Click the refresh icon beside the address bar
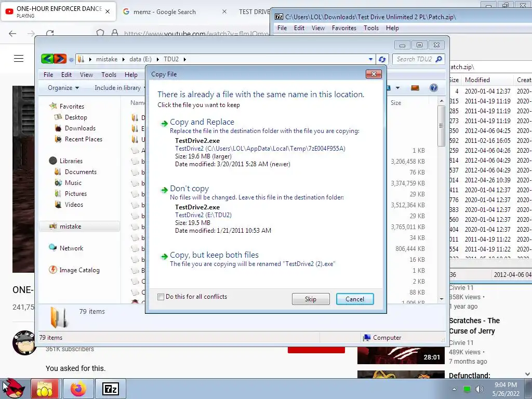This screenshot has height=399, width=532. click(382, 59)
